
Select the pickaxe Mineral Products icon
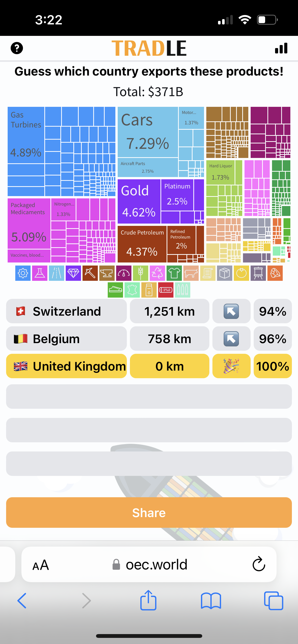pos(90,273)
